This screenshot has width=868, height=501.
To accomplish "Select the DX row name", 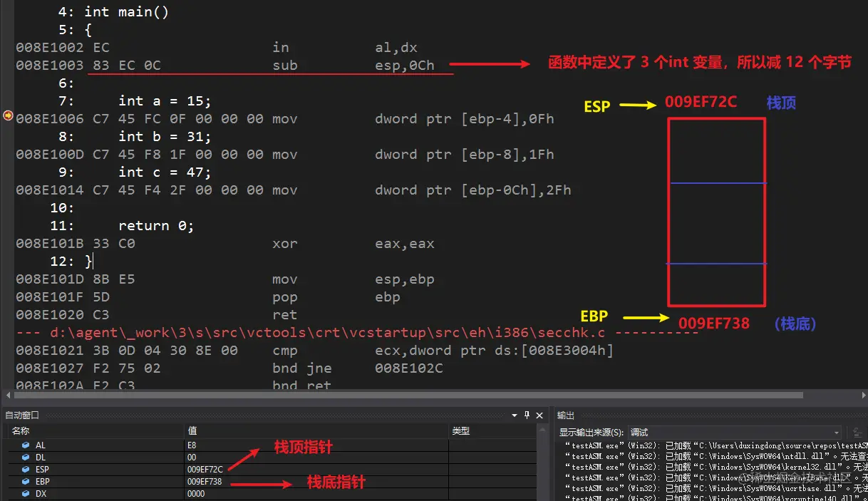I will coord(41,494).
